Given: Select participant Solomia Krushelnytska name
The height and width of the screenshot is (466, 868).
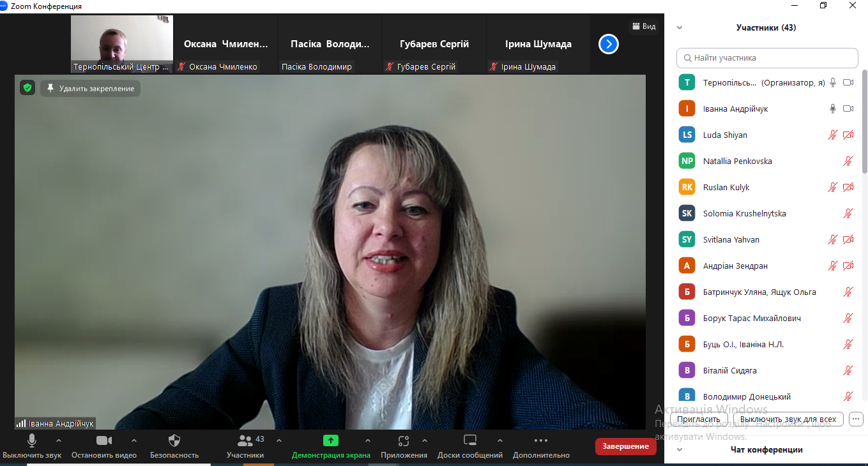Looking at the screenshot, I should click(745, 213).
